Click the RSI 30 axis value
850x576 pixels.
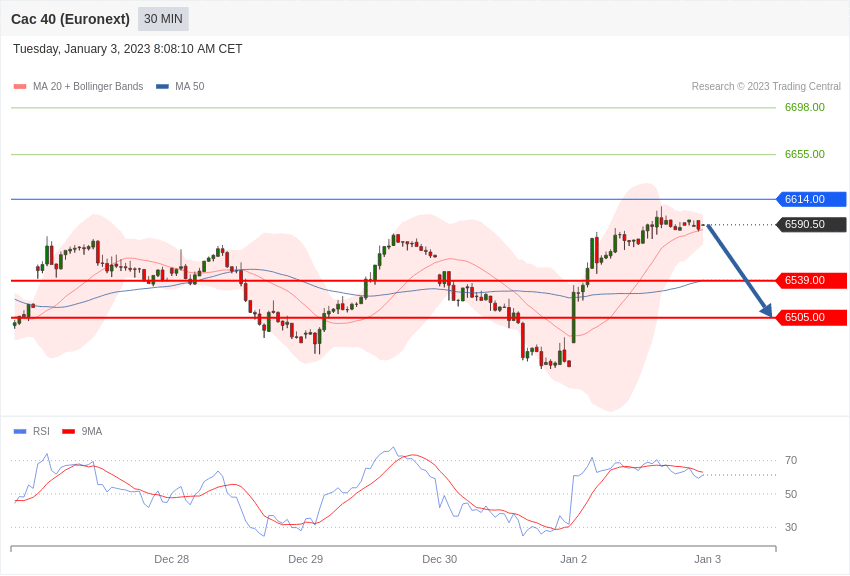[791, 527]
